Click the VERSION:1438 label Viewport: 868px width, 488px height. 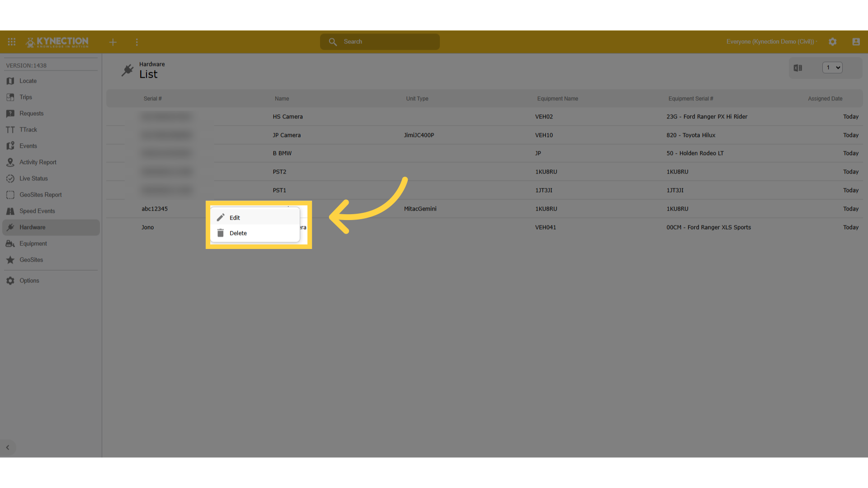coord(26,66)
